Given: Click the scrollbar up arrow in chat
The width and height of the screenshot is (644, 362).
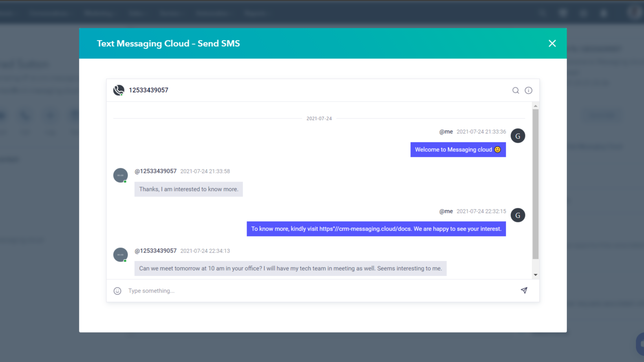Looking at the screenshot, I should click(x=535, y=106).
